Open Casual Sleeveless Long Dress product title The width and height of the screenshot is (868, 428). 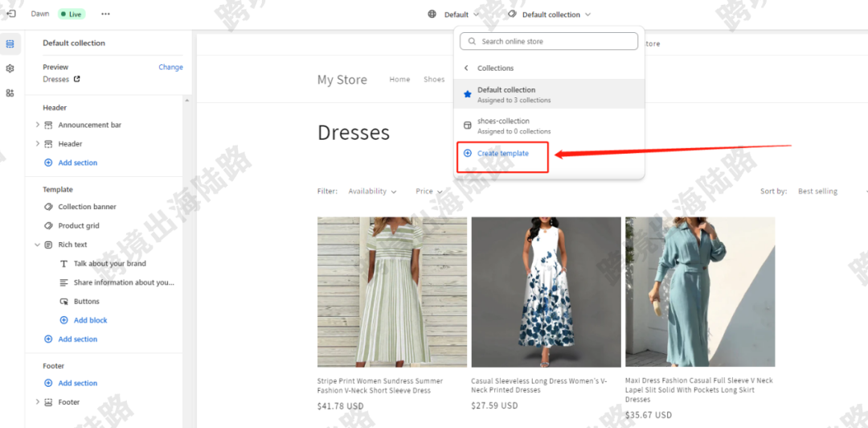point(539,386)
